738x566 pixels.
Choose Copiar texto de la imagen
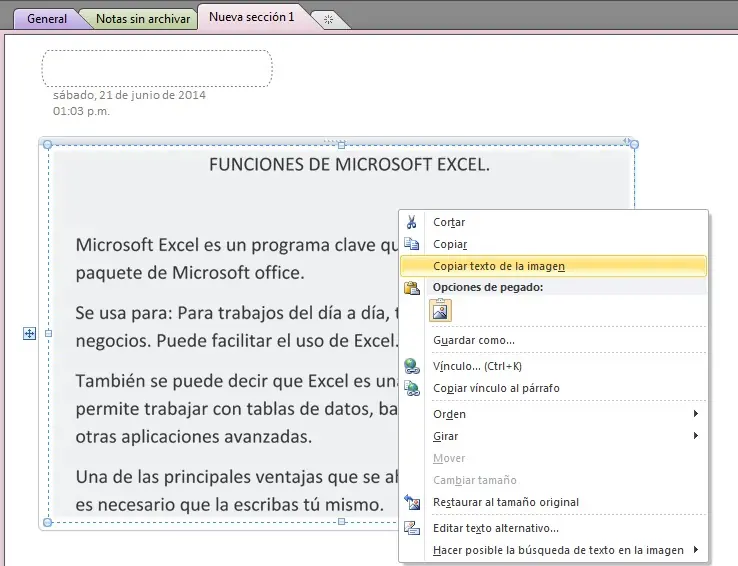[553, 266]
